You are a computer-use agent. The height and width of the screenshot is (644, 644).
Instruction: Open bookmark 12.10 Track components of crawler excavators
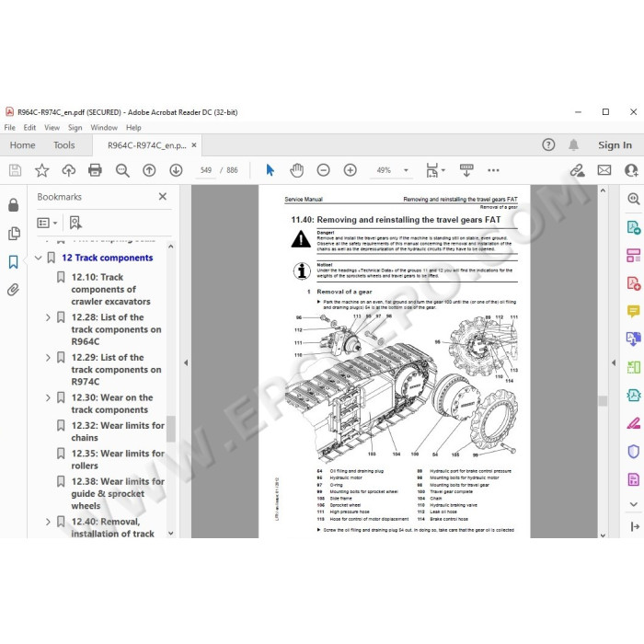pos(110,289)
